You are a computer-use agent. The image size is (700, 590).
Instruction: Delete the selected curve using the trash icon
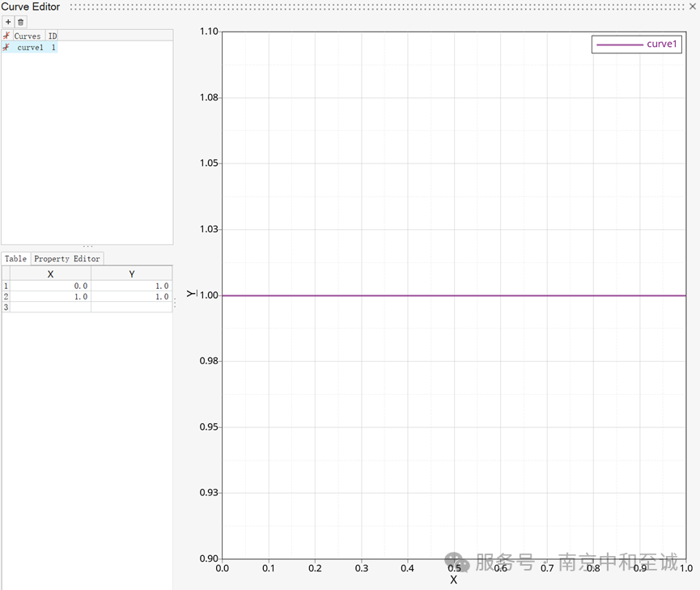pos(20,22)
